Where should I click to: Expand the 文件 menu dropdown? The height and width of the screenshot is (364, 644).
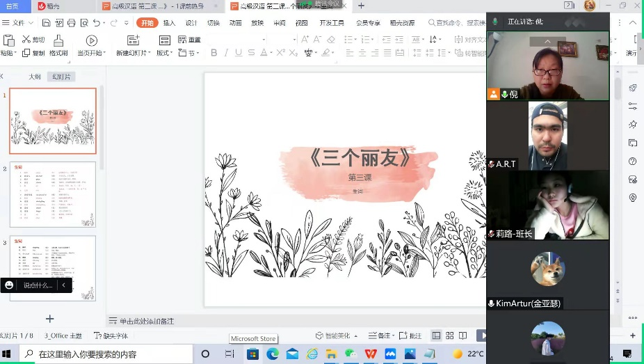pos(18,23)
